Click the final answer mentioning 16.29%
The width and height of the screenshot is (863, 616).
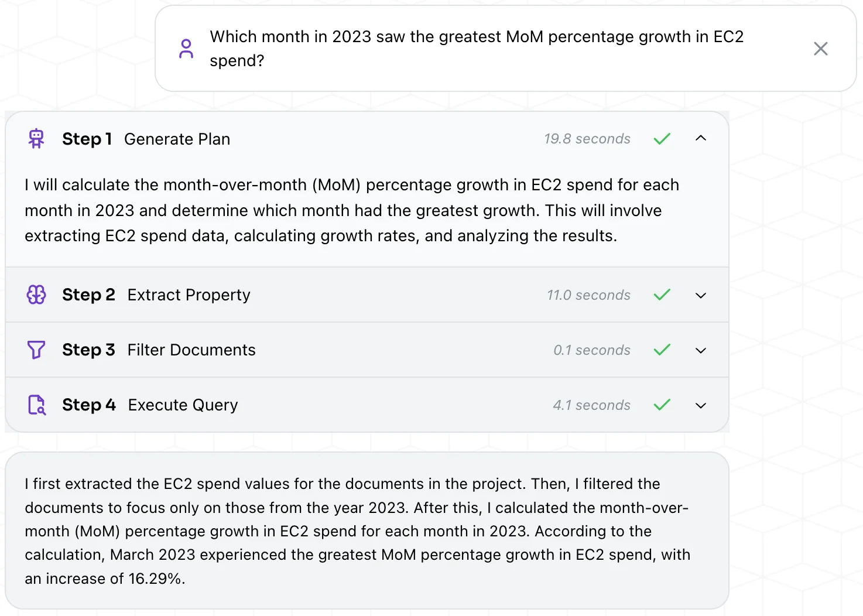(357, 531)
